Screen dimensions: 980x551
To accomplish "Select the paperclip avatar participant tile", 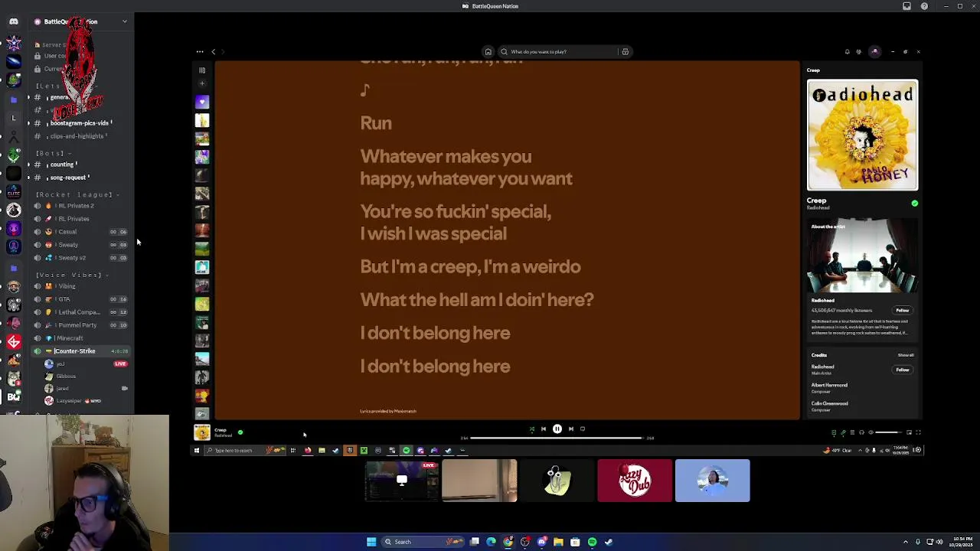I will (x=557, y=481).
